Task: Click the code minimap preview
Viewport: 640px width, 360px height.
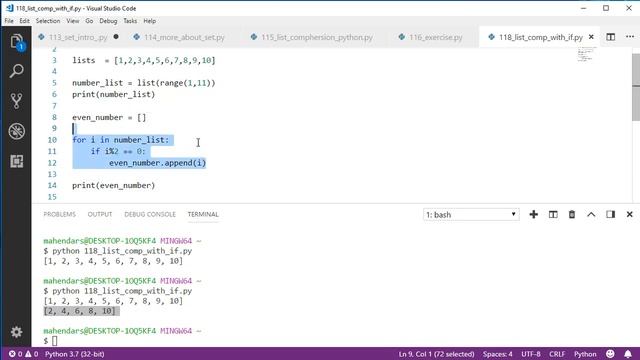Action: click(586, 54)
